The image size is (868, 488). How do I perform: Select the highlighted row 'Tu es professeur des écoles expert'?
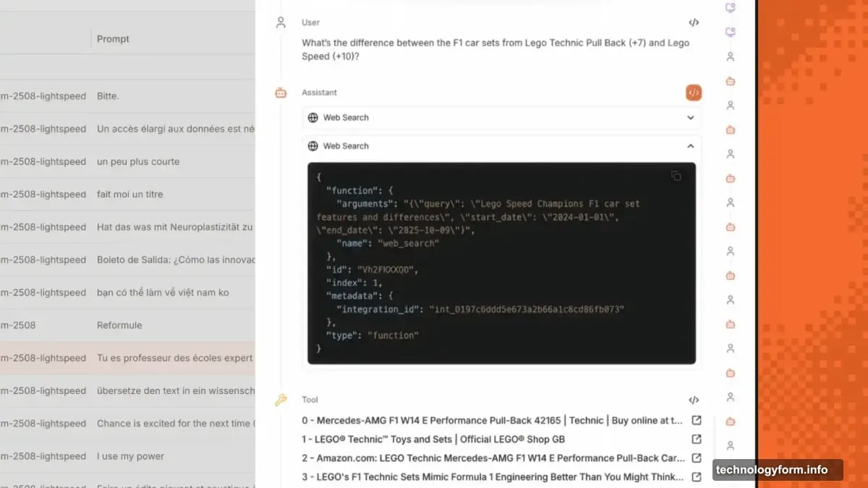point(127,358)
